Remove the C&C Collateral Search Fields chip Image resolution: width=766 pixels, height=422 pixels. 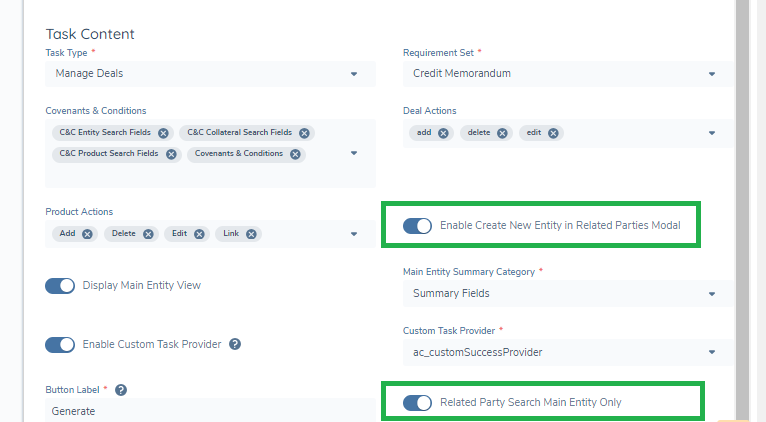[305, 133]
